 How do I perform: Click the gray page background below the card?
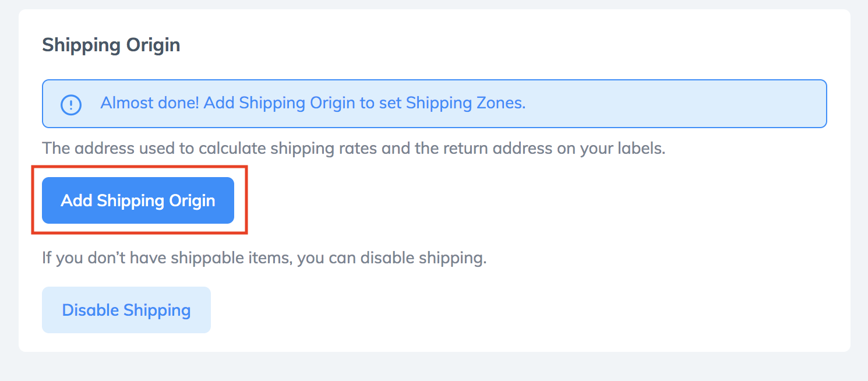coord(434,367)
